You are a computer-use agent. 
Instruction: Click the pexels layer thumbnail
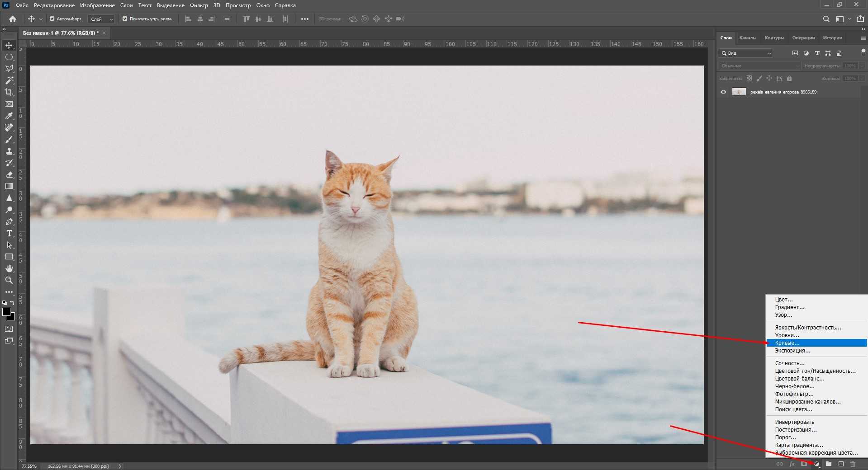click(739, 92)
